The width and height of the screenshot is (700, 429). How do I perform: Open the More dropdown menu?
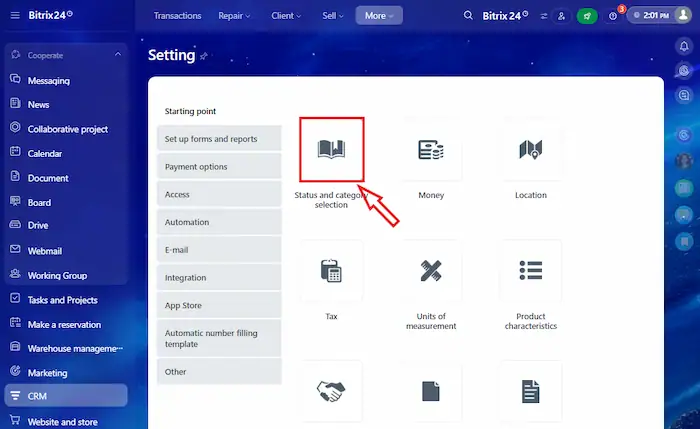(x=379, y=16)
